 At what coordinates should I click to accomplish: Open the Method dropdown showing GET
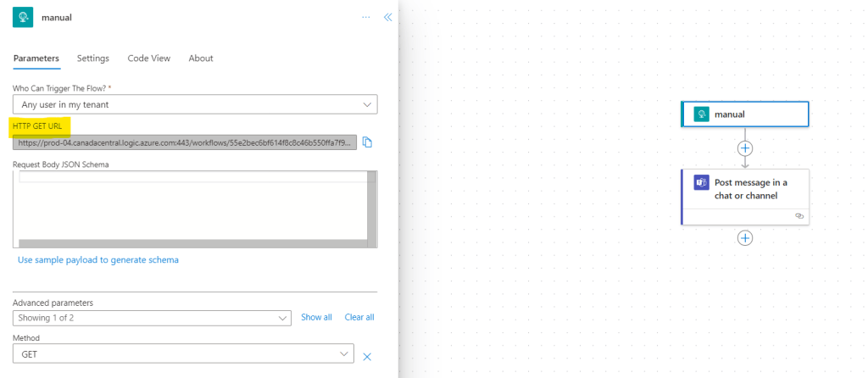pos(183,353)
